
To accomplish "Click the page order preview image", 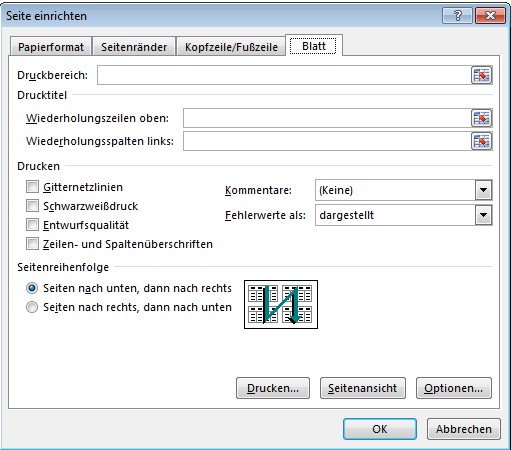I will tap(281, 304).
